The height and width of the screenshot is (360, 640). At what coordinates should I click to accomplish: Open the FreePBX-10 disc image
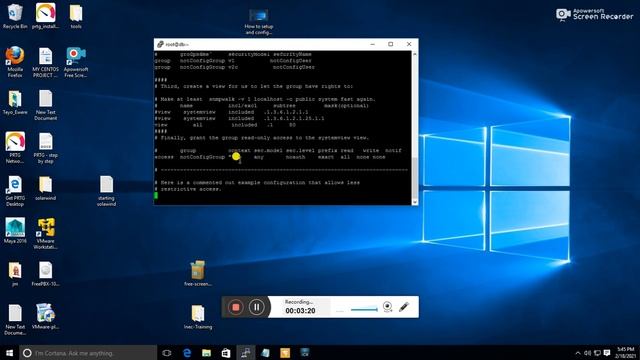(45, 274)
